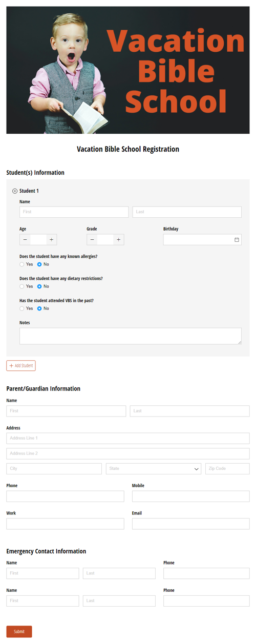Click the Add Student button
Image resolution: width=256 pixels, height=644 pixels.
pos(21,366)
